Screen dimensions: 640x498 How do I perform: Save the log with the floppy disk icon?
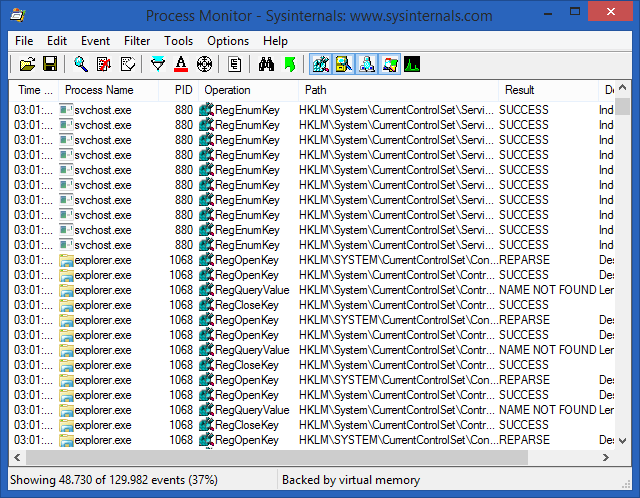click(50, 64)
